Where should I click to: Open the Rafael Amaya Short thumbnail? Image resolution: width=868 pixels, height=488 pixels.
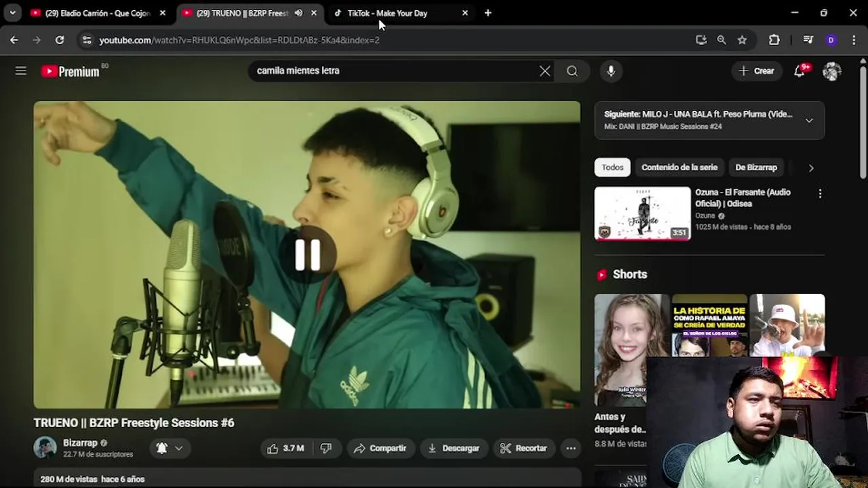pos(709,325)
